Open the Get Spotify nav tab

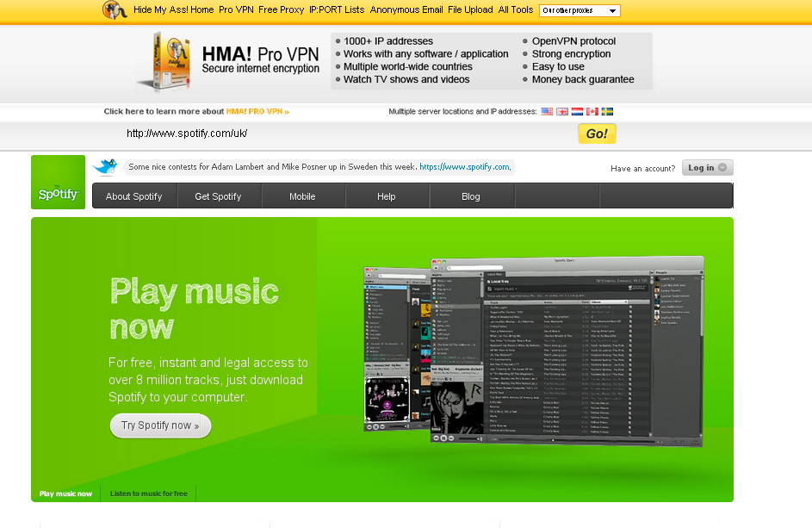pos(218,196)
